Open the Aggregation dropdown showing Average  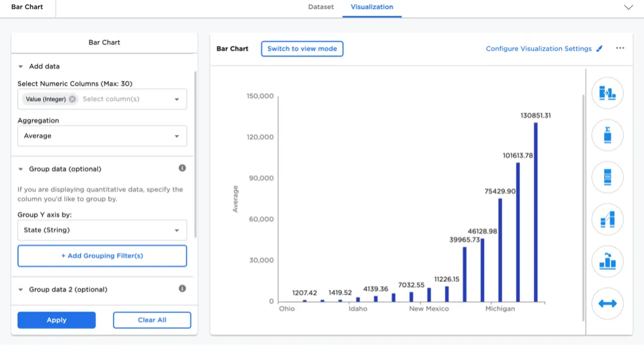pos(102,136)
